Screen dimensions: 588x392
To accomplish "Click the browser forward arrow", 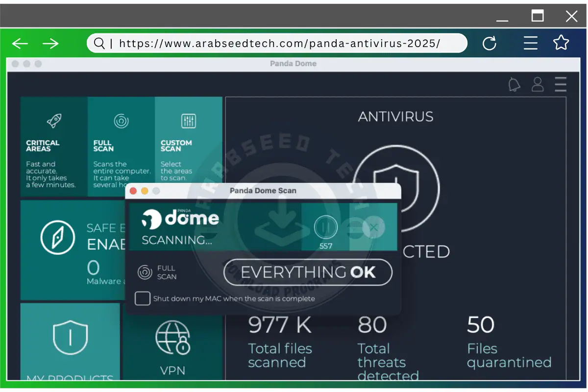I will click(x=50, y=44).
